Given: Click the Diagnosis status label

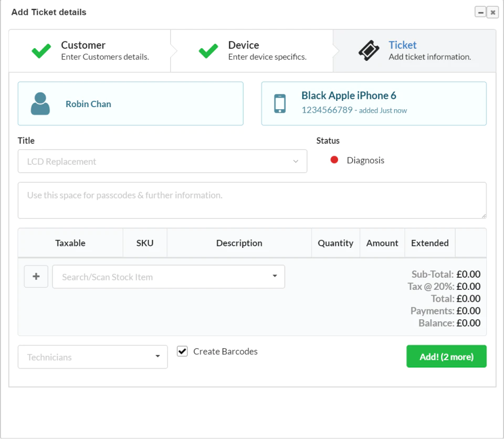Looking at the screenshot, I should (365, 160).
